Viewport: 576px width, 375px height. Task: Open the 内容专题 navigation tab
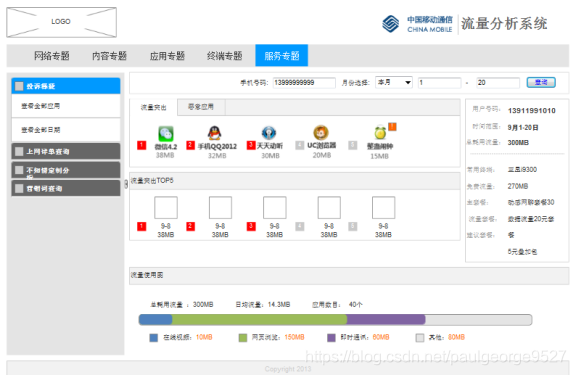click(109, 56)
